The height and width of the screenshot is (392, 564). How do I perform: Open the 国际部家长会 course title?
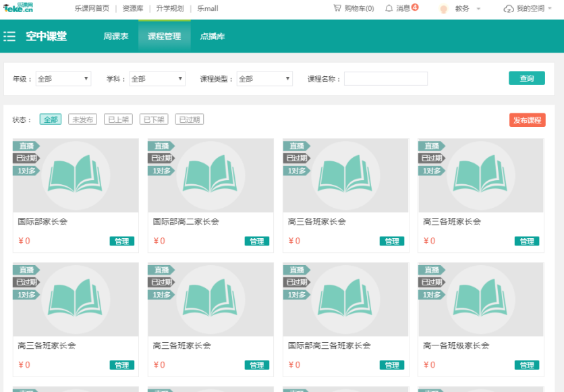pos(43,221)
